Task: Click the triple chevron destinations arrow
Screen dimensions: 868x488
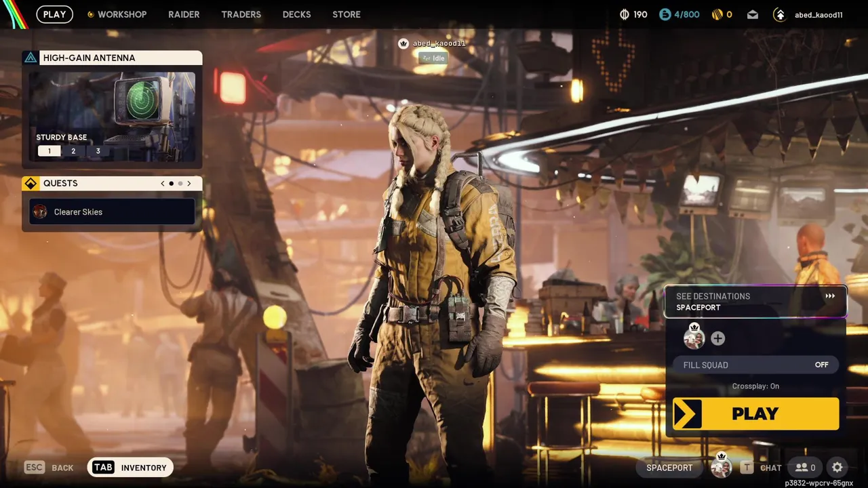Action: pyautogui.click(x=830, y=296)
